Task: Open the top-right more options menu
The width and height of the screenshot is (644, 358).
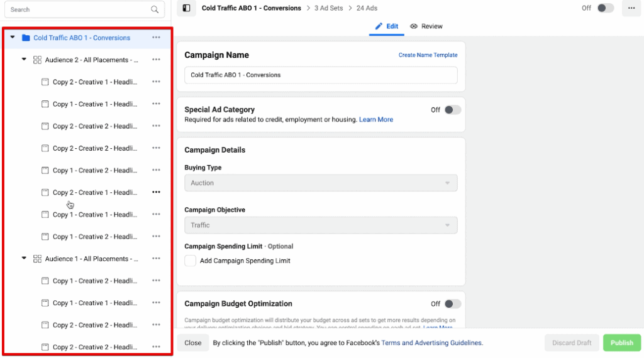Action: 631,8
